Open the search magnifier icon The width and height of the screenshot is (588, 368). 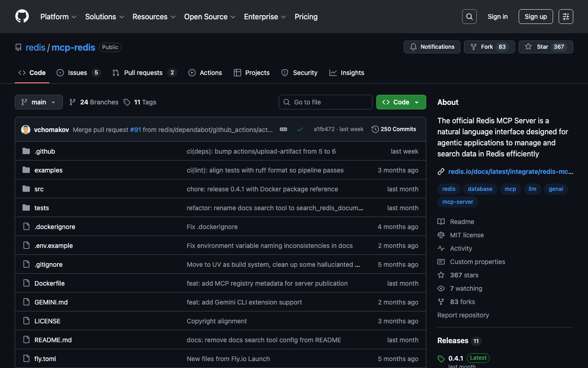469,17
